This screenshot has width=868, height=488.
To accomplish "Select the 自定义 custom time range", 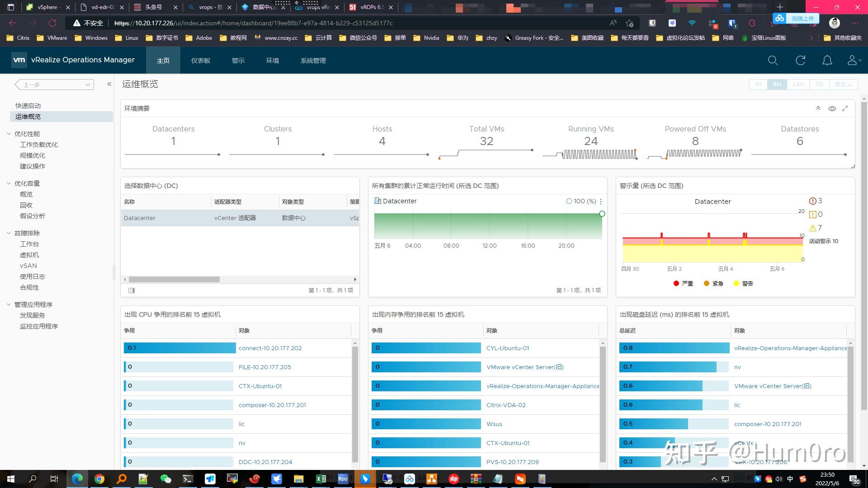I will tap(843, 84).
